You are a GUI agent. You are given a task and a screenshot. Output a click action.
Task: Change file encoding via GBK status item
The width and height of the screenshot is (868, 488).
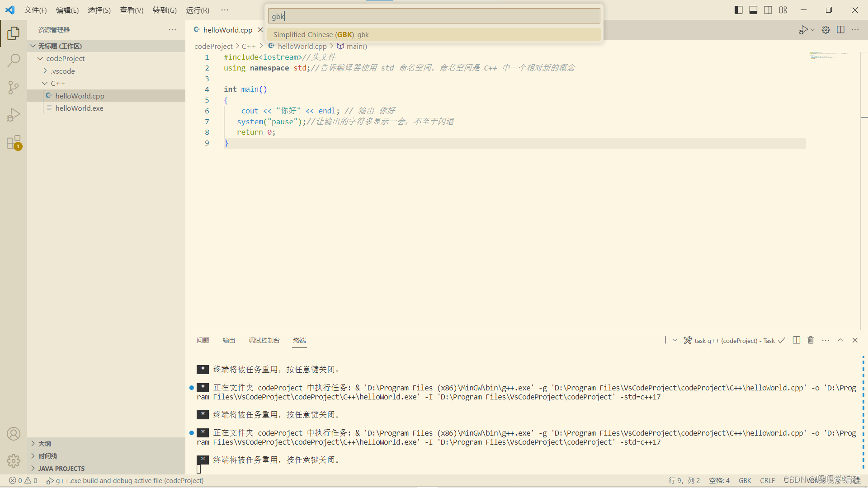tap(745, 481)
